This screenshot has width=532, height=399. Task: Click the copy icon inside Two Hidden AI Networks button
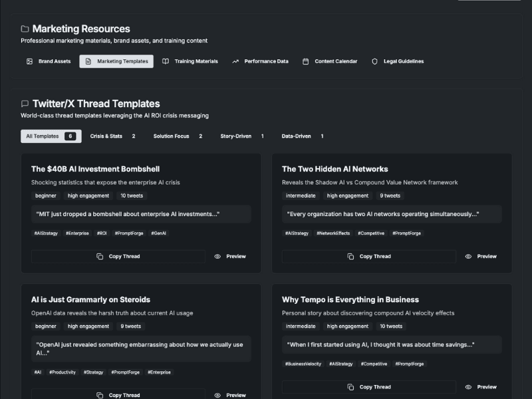(352, 256)
